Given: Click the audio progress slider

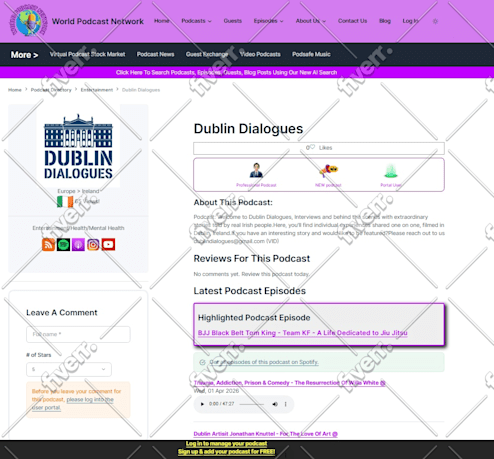Looking at the screenshot, I should click(252, 404).
